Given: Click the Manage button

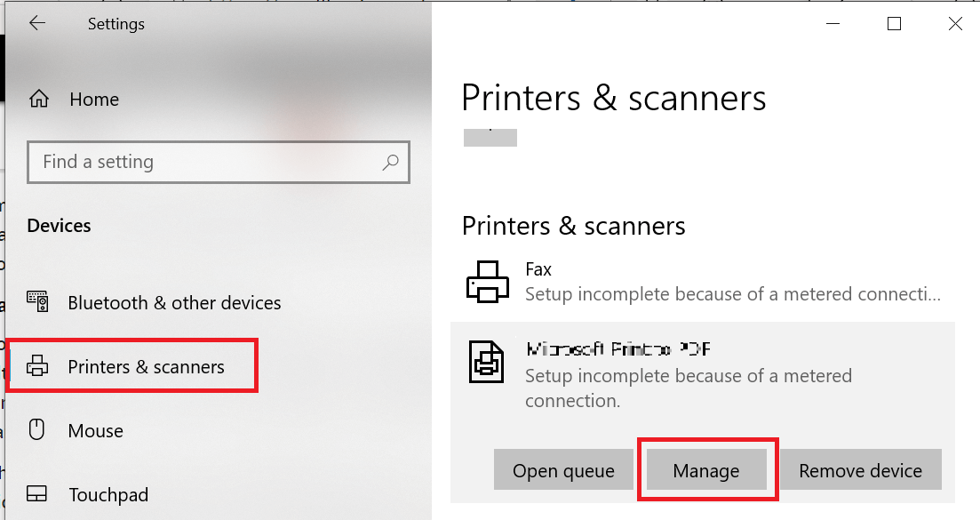Looking at the screenshot, I should [706, 470].
